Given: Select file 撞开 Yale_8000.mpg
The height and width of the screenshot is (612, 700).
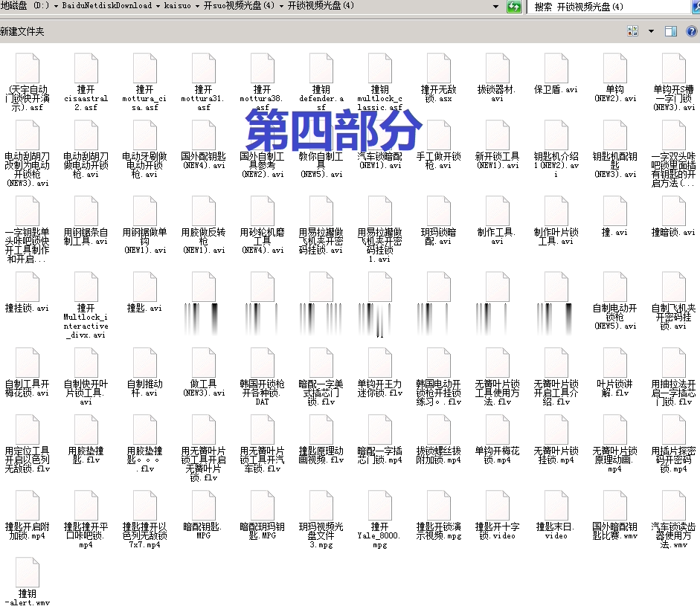Looking at the screenshot, I should click(x=380, y=520).
